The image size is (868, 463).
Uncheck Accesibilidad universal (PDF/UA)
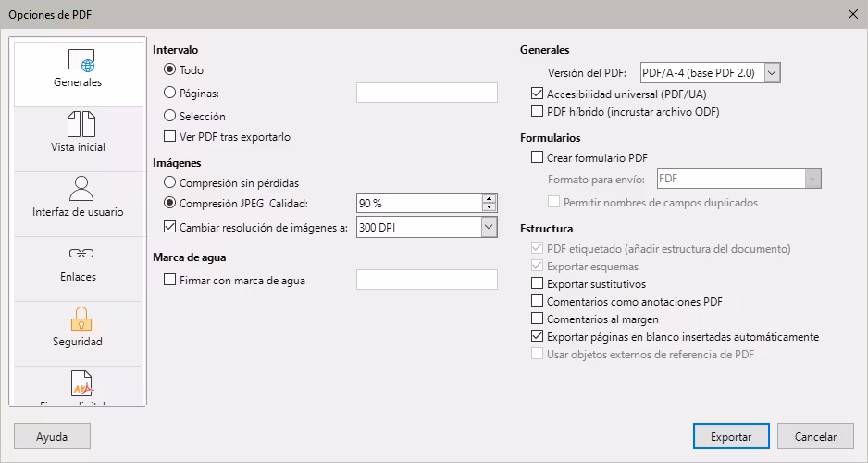[x=537, y=94]
